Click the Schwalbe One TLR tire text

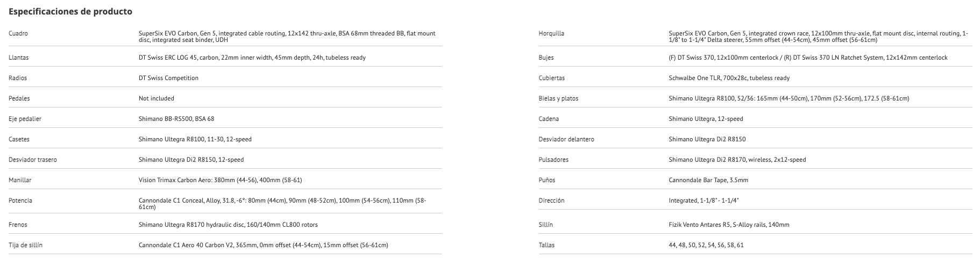729,78
